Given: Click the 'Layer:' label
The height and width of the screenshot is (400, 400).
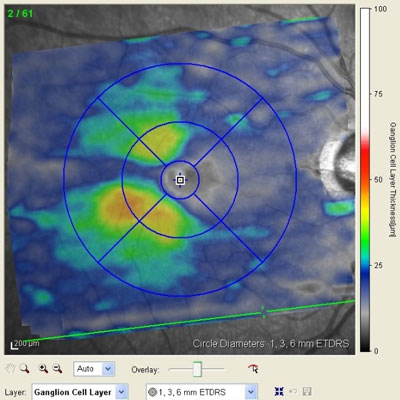Looking at the screenshot, I should click(15, 392).
